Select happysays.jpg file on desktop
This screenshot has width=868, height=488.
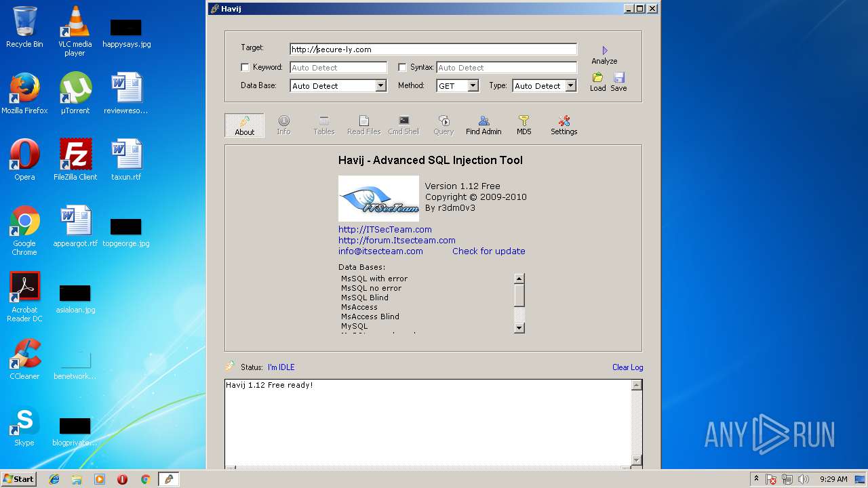tap(126, 33)
